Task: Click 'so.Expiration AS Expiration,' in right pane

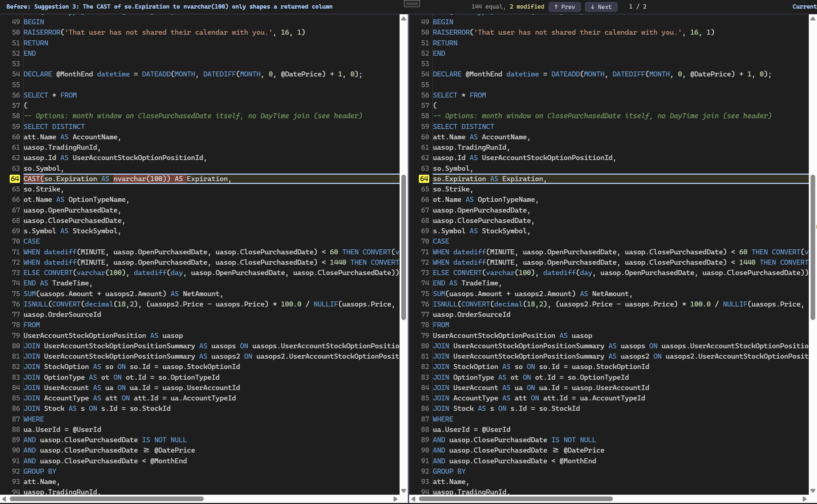Action: point(490,179)
